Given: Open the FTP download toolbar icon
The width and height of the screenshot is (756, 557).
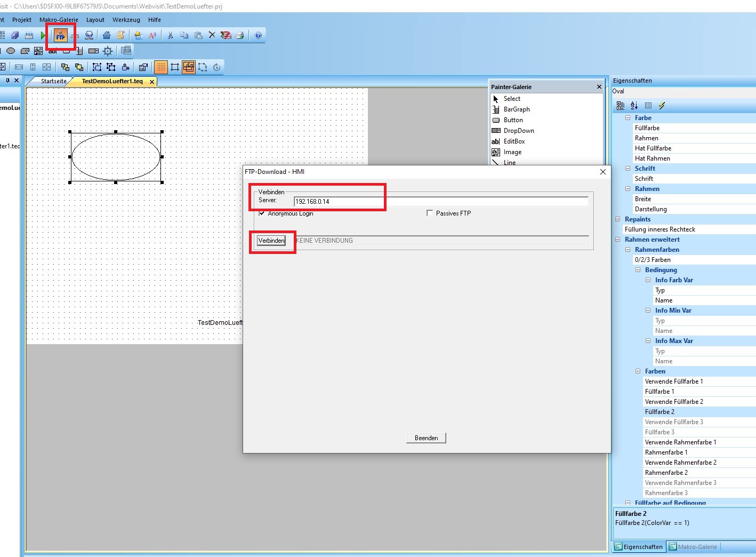Looking at the screenshot, I should tap(60, 36).
